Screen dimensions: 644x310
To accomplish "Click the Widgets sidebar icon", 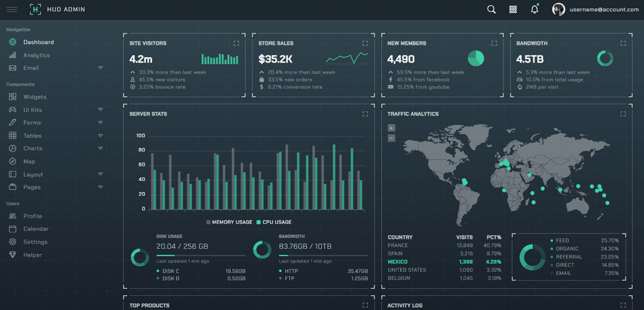I will pyautogui.click(x=12, y=97).
